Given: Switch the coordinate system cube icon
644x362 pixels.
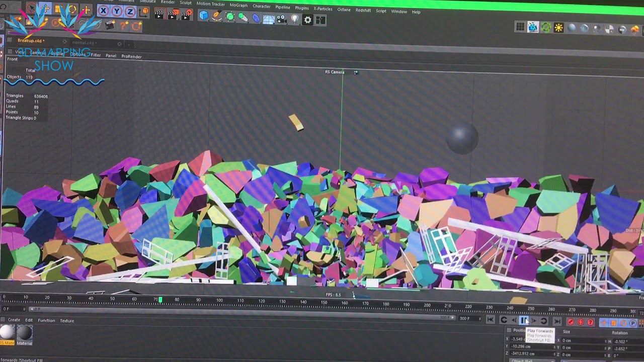Looking at the screenshot, I should (x=145, y=12).
